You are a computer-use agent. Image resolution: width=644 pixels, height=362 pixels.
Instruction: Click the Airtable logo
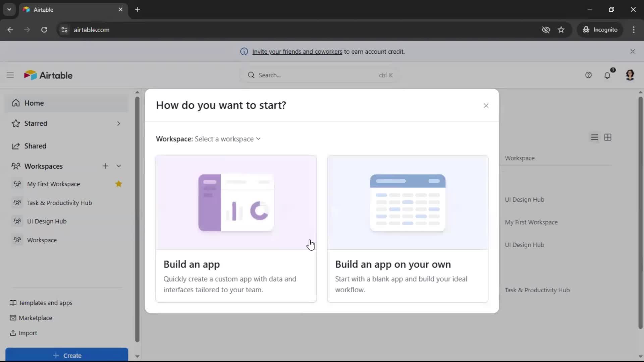pos(48,75)
